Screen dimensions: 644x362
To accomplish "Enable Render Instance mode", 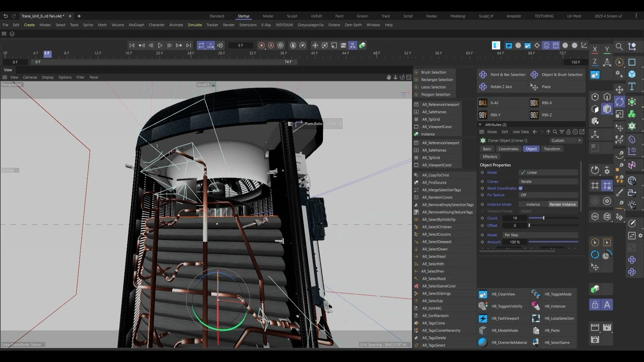I will [562, 204].
